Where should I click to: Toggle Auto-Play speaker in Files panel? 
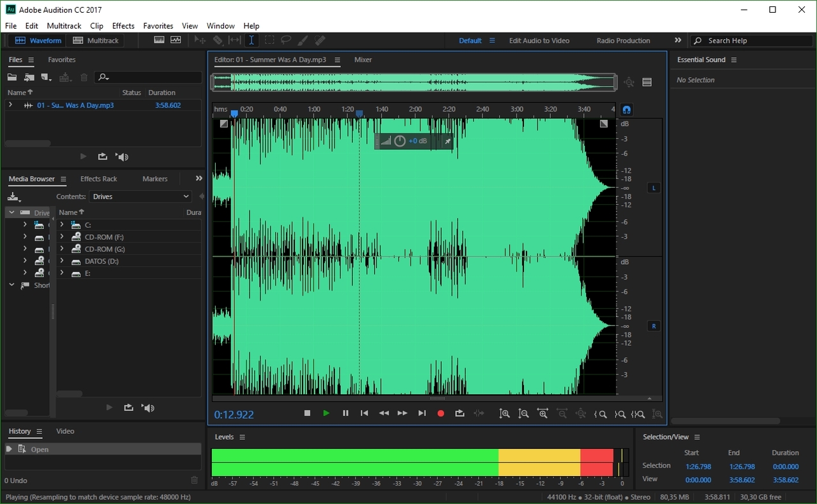[122, 156]
